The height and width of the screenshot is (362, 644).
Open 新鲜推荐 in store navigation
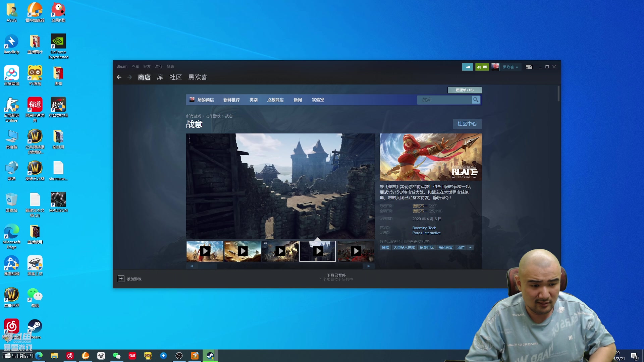(232, 100)
